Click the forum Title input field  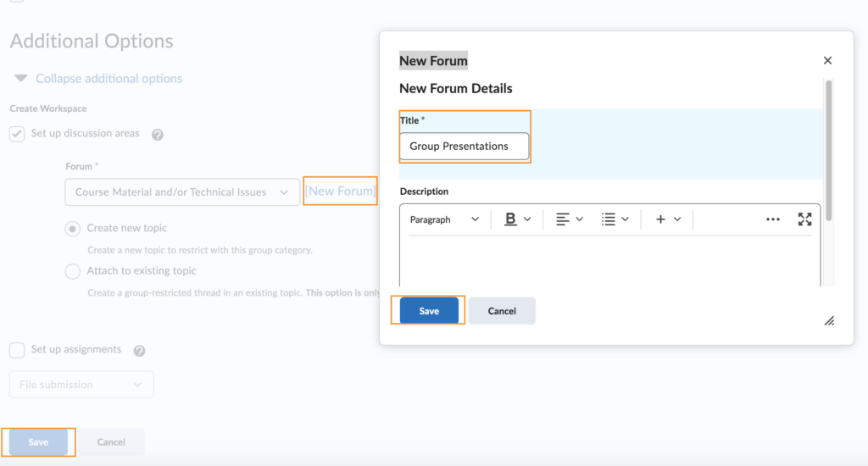(465, 146)
